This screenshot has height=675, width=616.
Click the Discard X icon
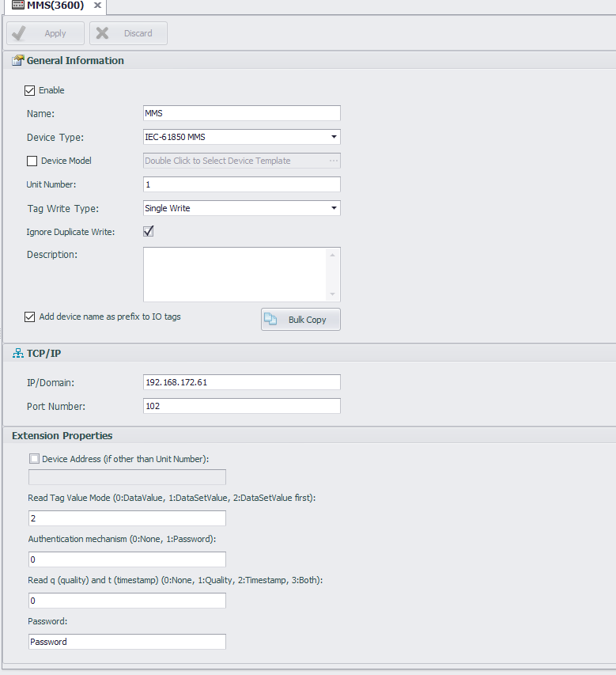click(x=102, y=33)
